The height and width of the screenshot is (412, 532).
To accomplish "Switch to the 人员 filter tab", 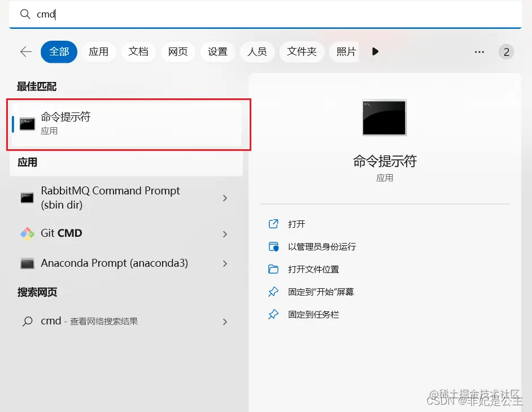I will pyautogui.click(x=257, y=51).
